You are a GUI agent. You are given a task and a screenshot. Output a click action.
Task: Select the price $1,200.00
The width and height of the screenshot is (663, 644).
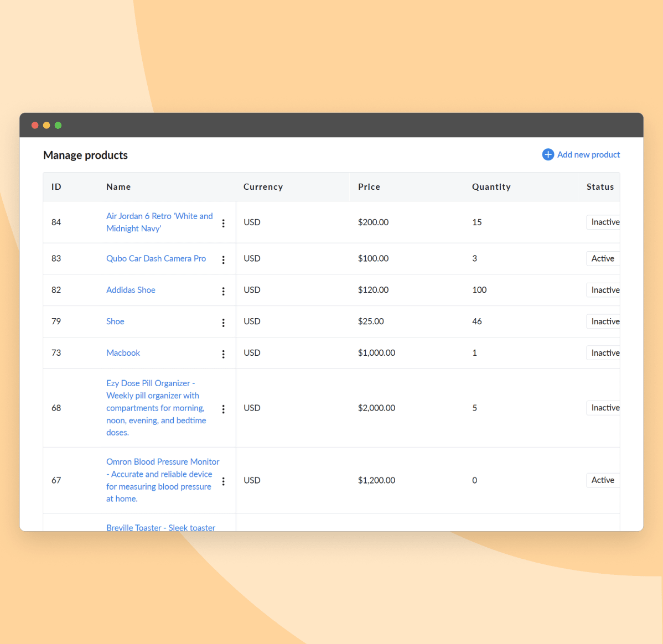coord(376,480)
